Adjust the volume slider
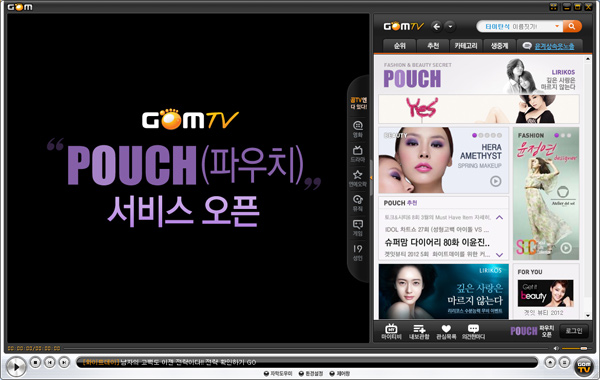 click(x=574, y=348)
